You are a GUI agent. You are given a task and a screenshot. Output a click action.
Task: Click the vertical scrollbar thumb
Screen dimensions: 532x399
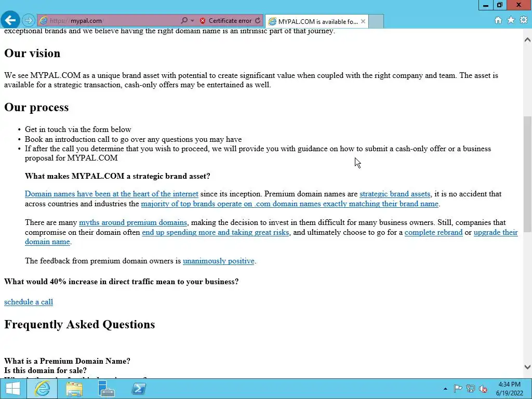[x=527, y=174]
